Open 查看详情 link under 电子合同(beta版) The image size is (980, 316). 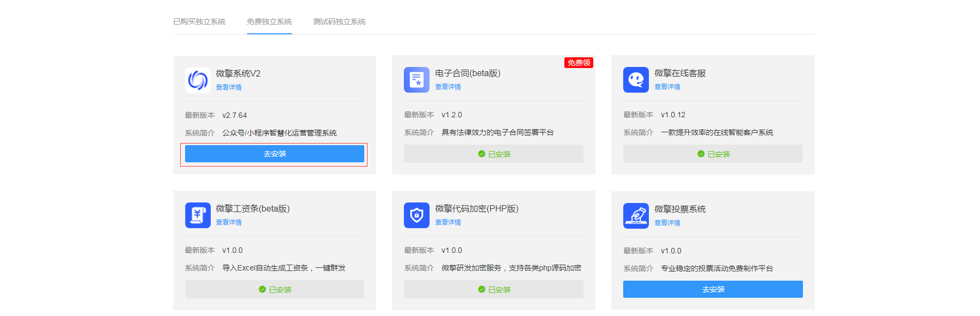(448, 87)
